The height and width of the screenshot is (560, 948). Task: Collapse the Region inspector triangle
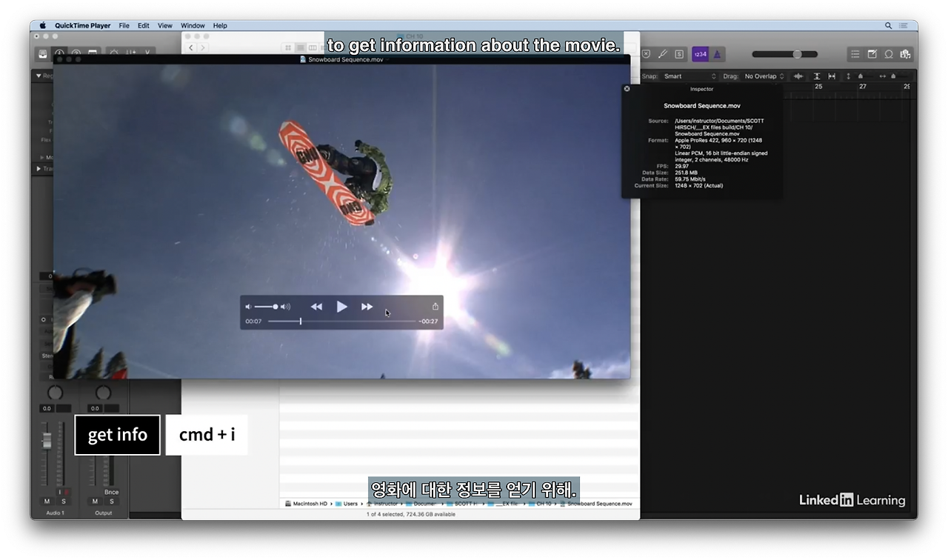(39, 76)
